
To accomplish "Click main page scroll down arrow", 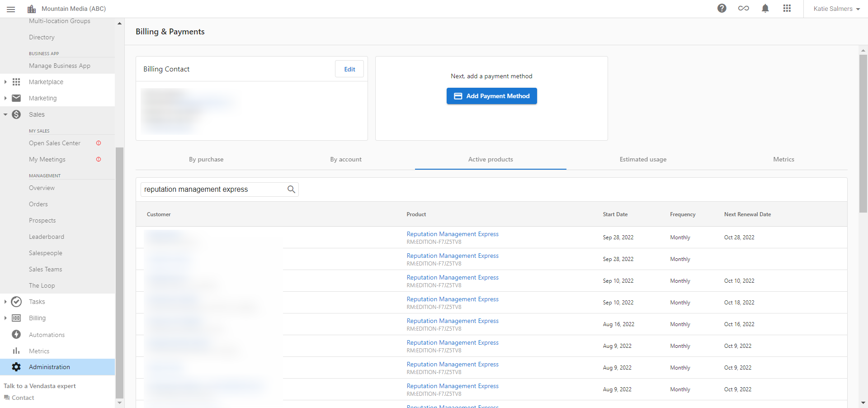I will 863,403.
